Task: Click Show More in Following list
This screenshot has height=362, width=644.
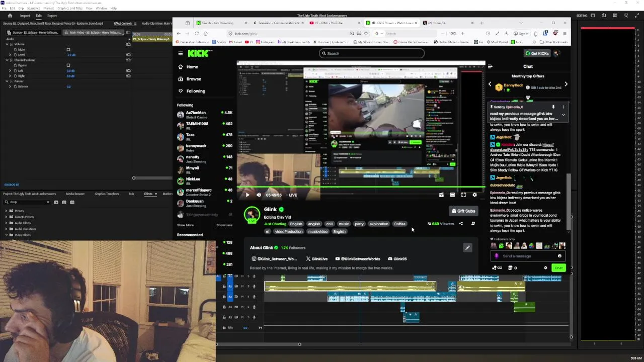Action: pyautogui.click(x=185, y=225)
